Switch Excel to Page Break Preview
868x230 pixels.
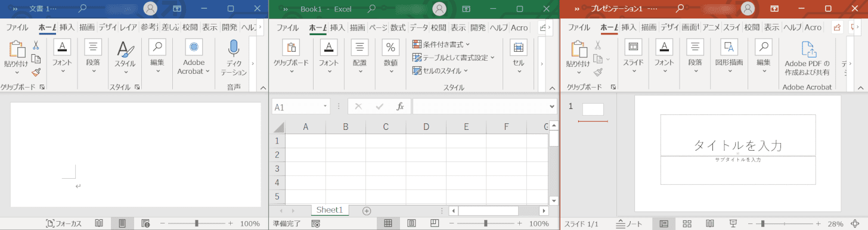click(x=435, y=223)
